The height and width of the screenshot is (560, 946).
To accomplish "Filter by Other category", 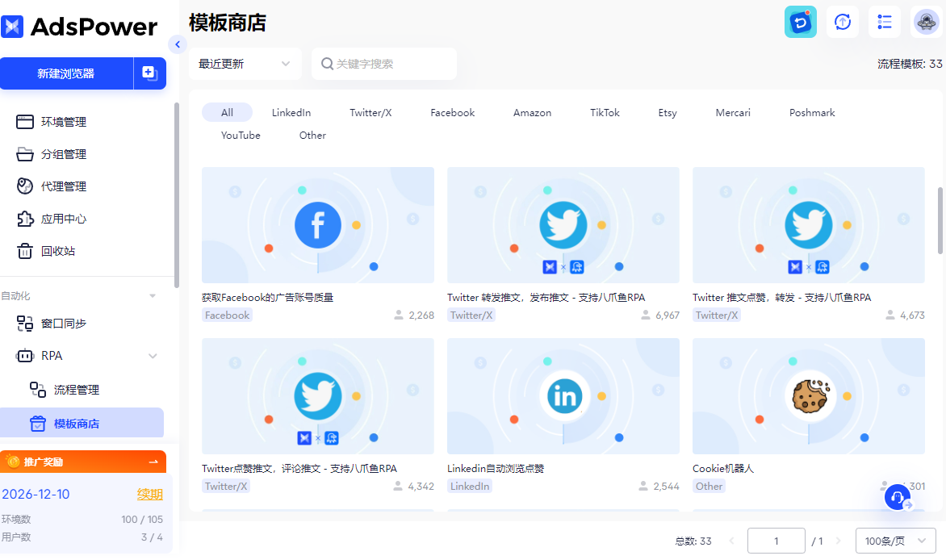I will tap(312, 136).
